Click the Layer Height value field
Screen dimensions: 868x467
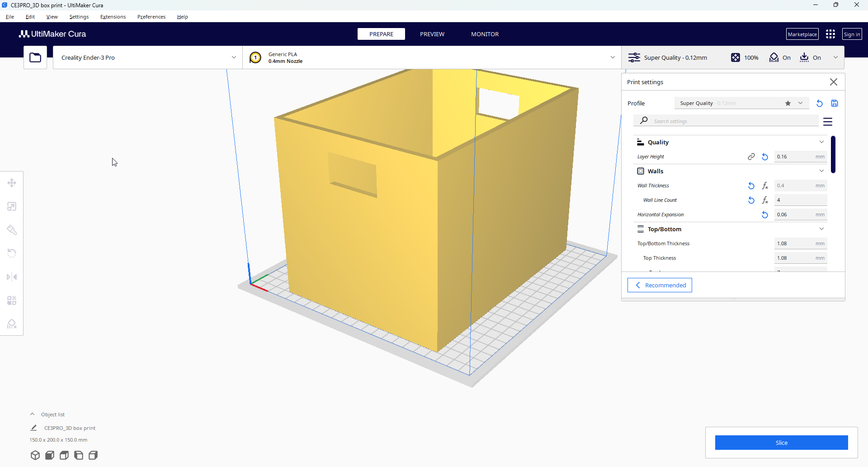[x=801, y=157]
